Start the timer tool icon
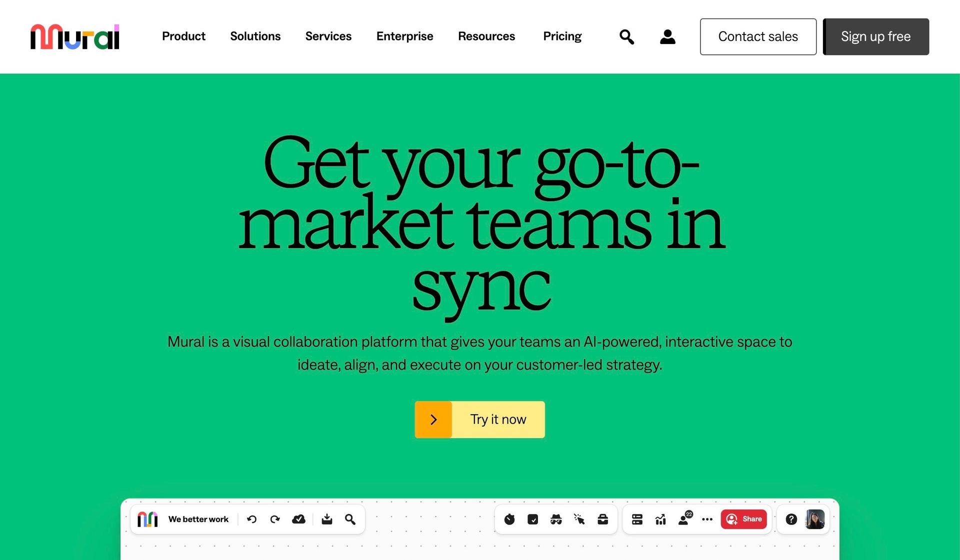The image size is (960, 560). 509,520
